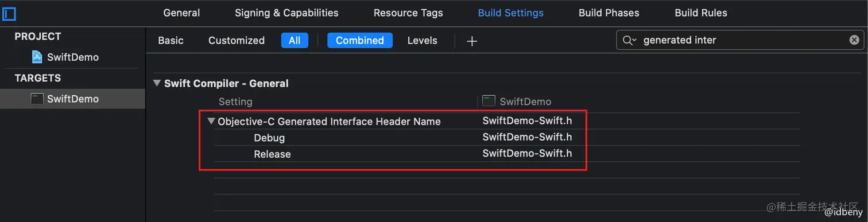The width and height of the screenshot is (868, 222).
Task: Click the SwiftDemo project file icon
Action: point(37,57)
